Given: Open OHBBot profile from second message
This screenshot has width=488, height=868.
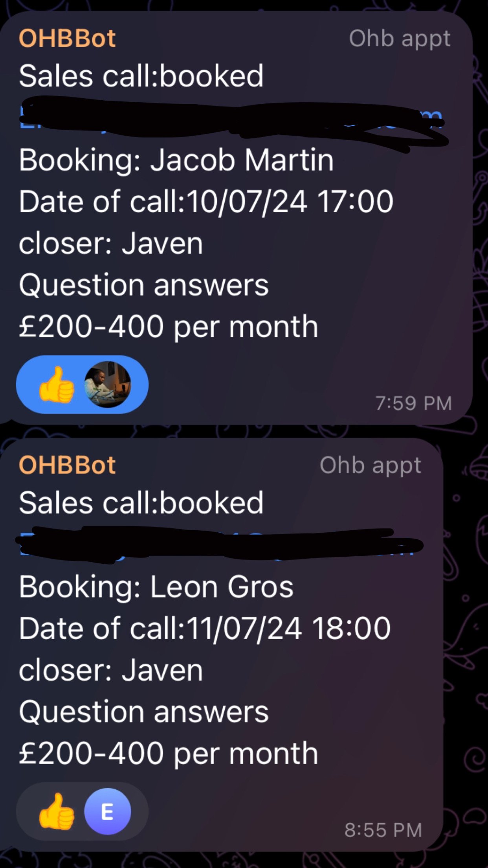Looking at the screenshot, I should pyautogui.click(x=67, y=465).
